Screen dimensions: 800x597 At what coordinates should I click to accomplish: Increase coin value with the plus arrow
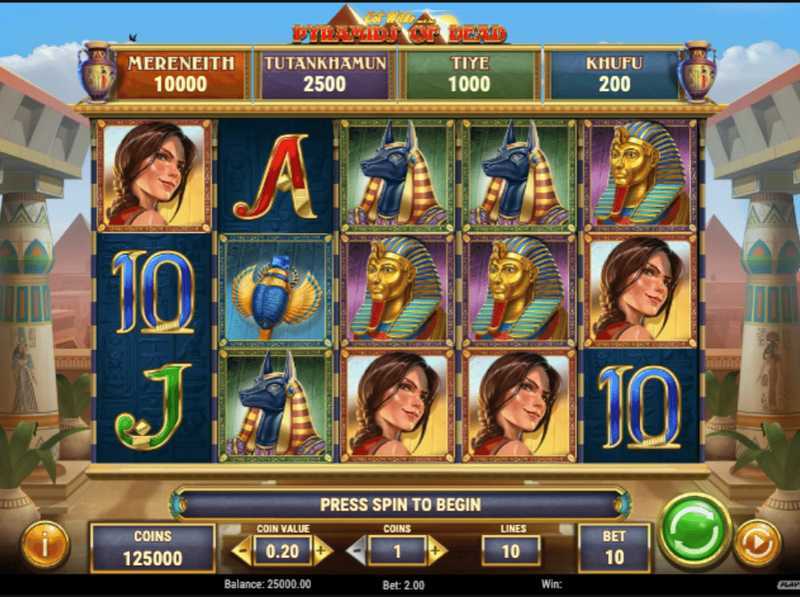point(322,551)
